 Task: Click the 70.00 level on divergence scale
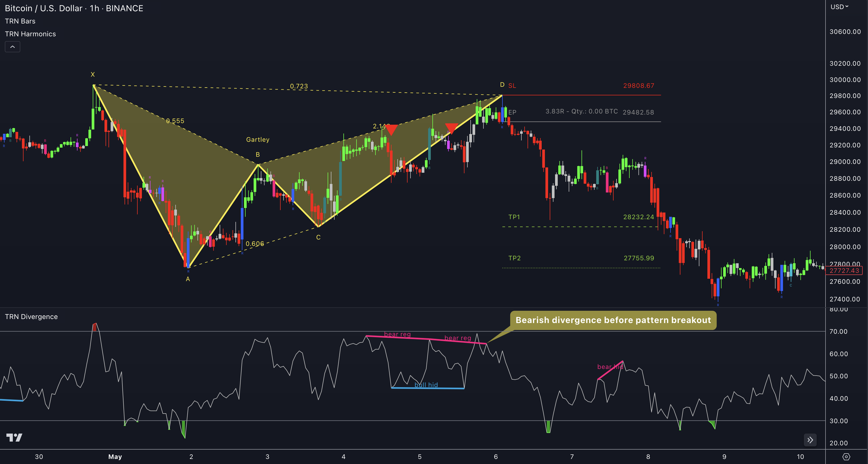(838, 331)
